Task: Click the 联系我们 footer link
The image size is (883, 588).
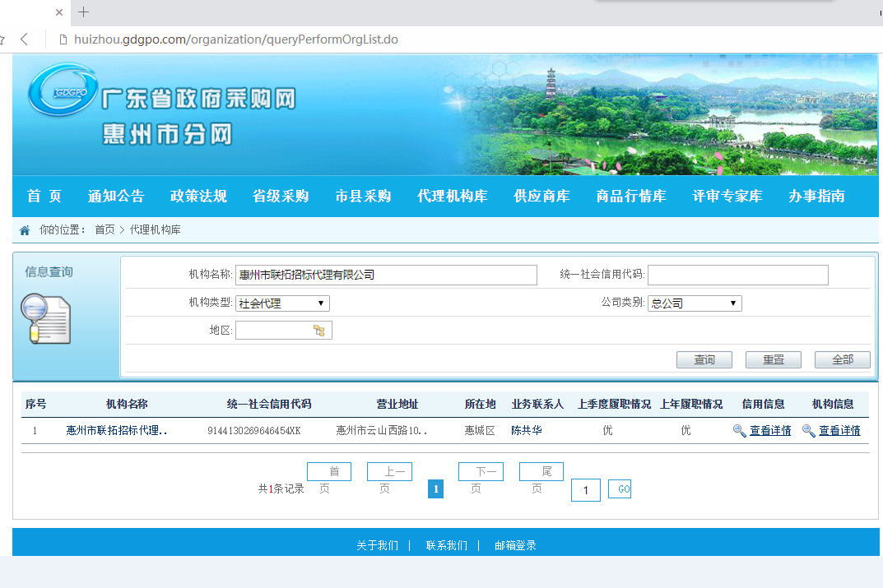Action: pos(446,545)
